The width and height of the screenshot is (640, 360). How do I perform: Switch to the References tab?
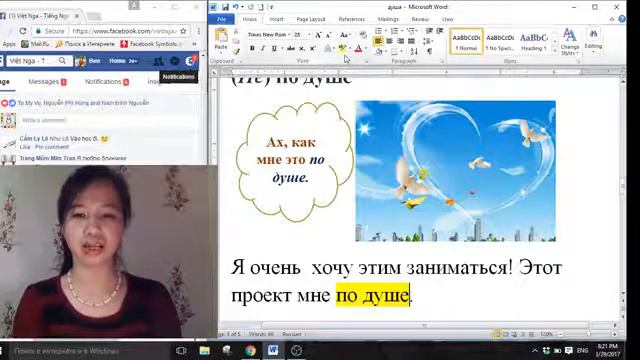[x=351, y=19]
